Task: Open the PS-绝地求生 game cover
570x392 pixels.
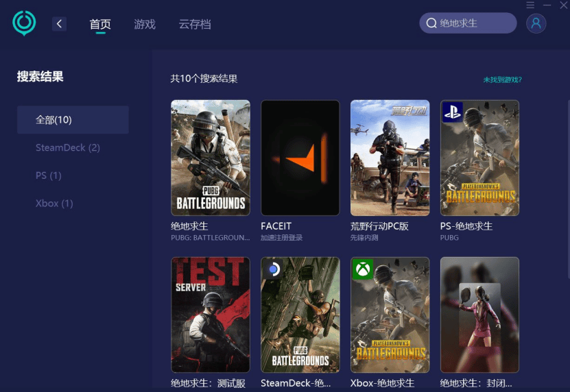Action: pos(480,158)
